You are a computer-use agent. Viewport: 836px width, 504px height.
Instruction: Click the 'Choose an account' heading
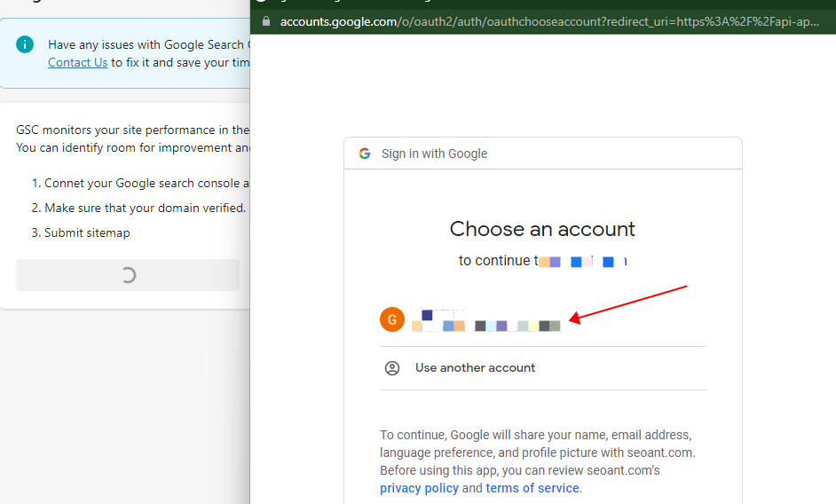pyautogui.click(x=542, y=229)
